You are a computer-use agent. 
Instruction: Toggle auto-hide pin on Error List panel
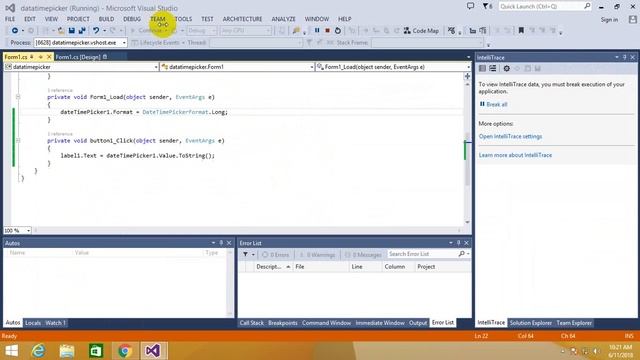pyautogui.click(x=458, y=243)
